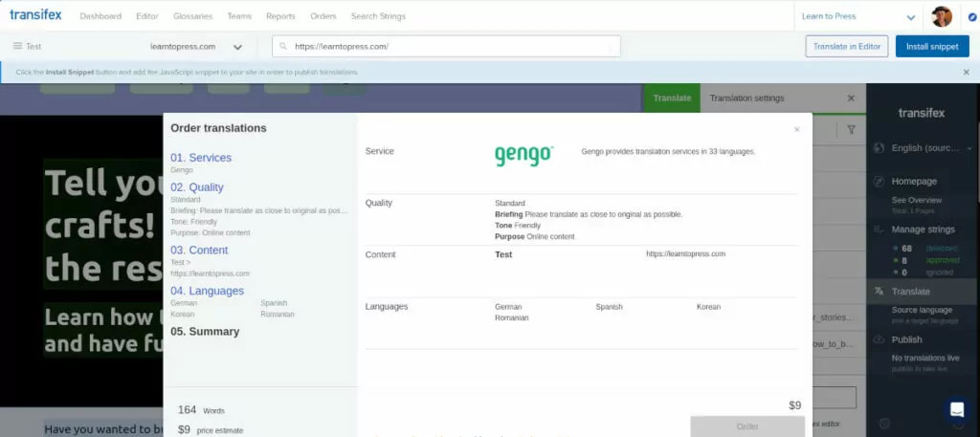980x437 pixels.
Task: Go to step 01. Services
Action: (x=201, y=158)
